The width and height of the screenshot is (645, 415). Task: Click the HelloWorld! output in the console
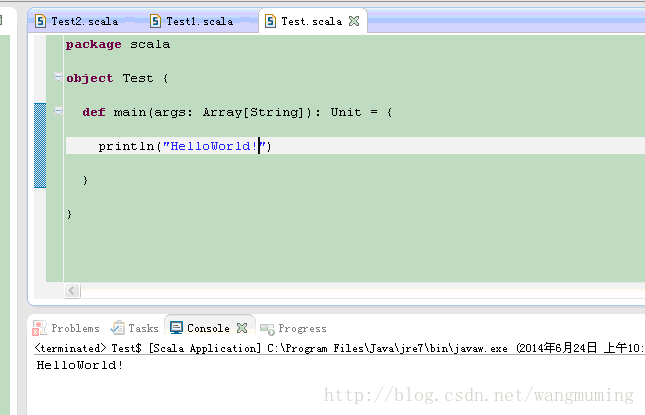(x=80, y=365)
